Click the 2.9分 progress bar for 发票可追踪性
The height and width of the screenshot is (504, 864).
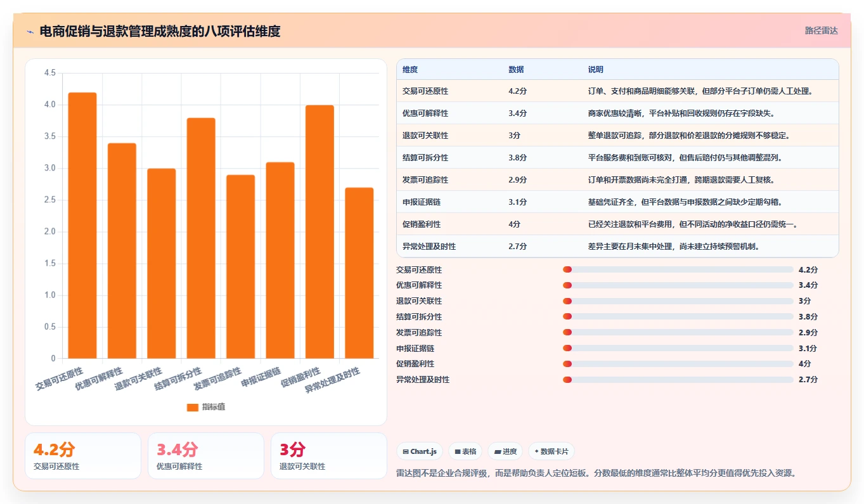678,332
